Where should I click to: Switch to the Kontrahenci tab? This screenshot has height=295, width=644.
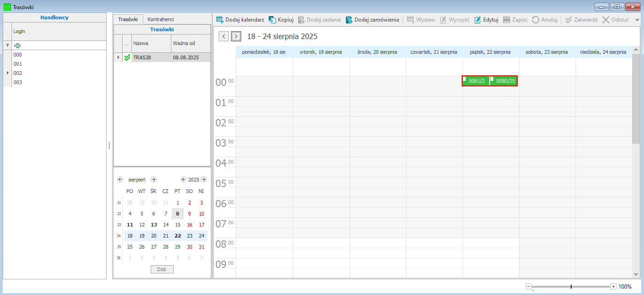160,19
